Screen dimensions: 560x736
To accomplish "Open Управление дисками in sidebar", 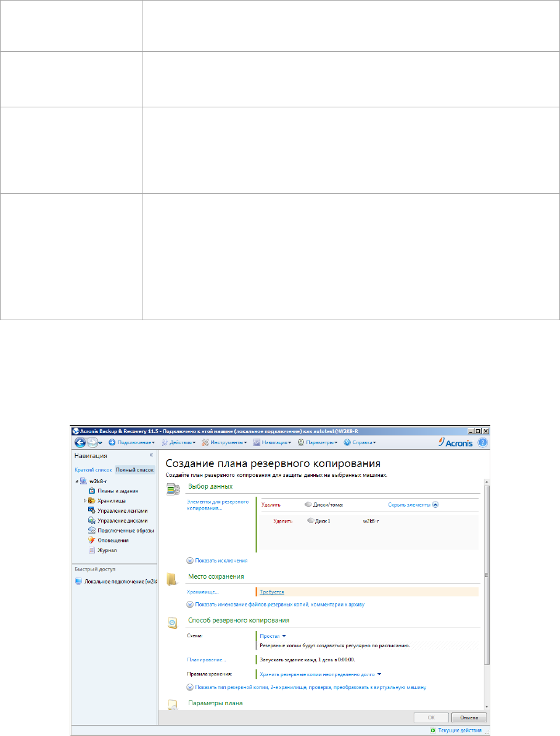I will click(x=122, y=520).
